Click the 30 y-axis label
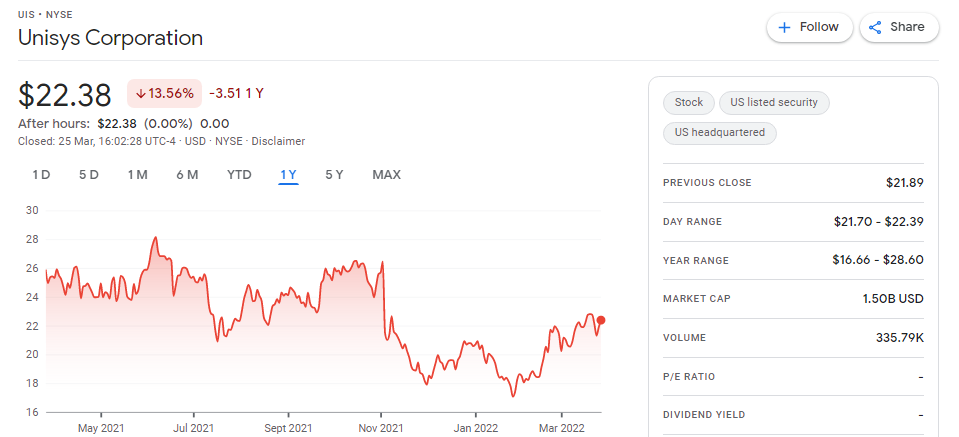 coord(32,211)
